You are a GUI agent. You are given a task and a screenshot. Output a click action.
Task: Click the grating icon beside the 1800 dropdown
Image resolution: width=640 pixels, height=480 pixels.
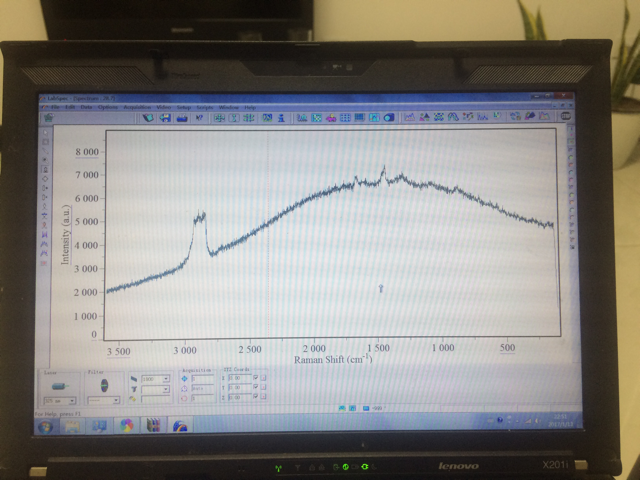point(134,379)
